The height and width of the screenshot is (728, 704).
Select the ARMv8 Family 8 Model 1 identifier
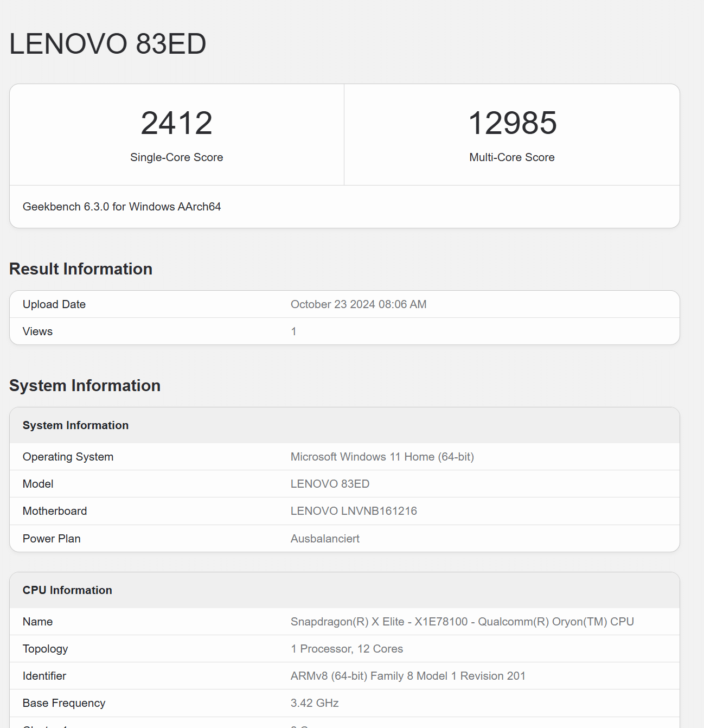(408, 676)
